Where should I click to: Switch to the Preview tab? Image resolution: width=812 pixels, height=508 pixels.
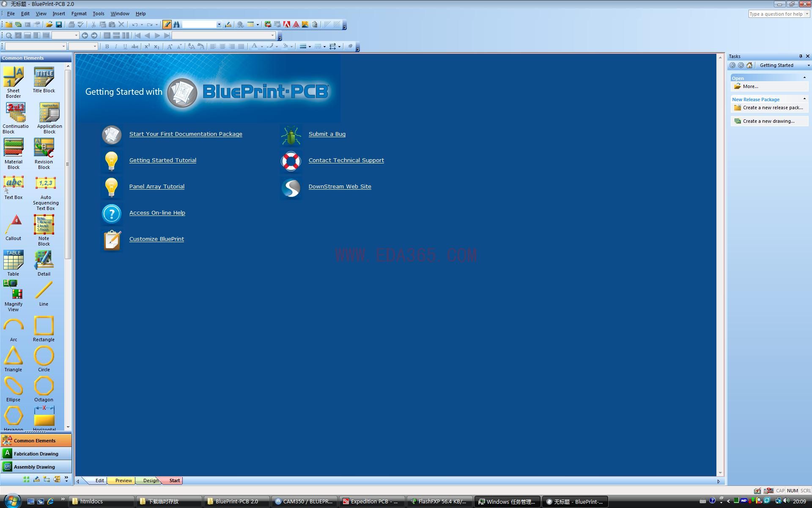click(x=123, y=480)
